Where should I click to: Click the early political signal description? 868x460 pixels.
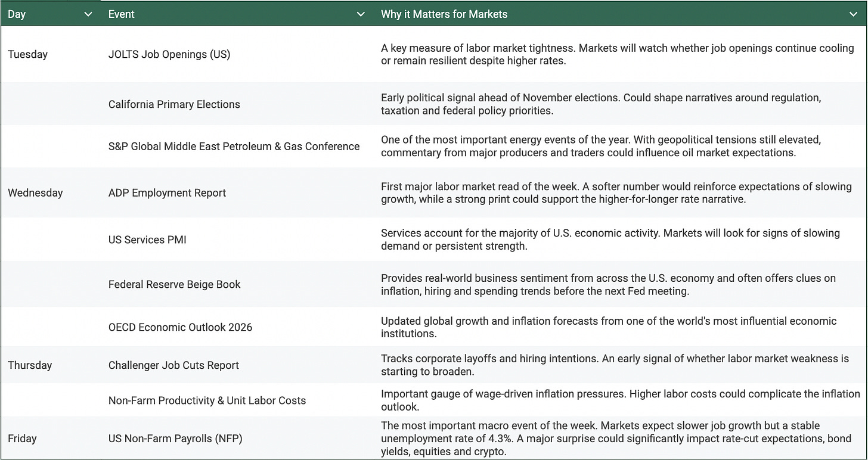coord(601,104)
